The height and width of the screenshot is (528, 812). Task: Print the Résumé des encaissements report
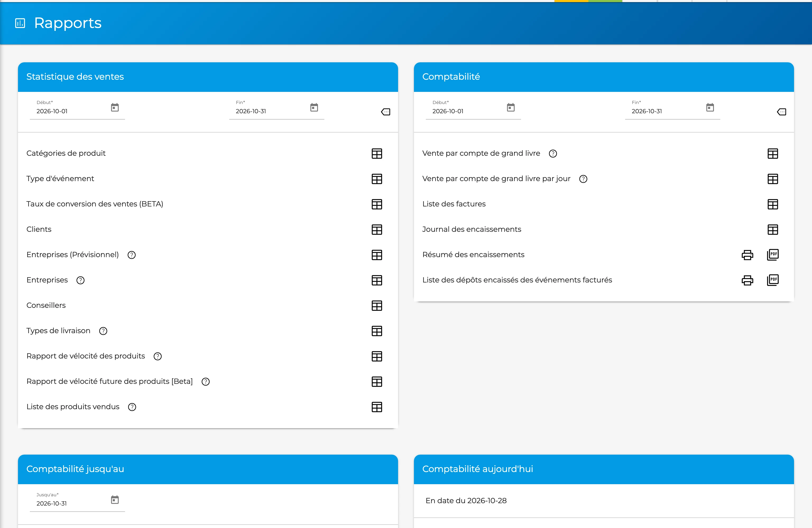click(x=747, y=254)
